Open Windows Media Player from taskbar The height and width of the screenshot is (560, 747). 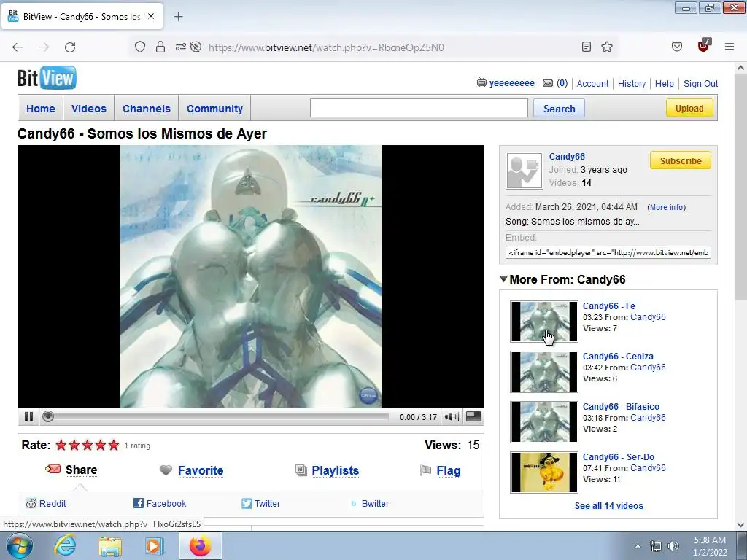tap(155, 545)
